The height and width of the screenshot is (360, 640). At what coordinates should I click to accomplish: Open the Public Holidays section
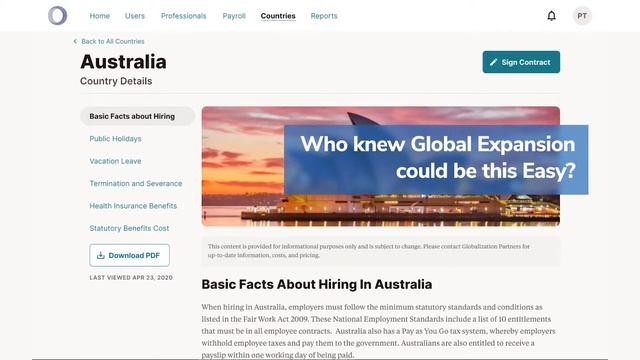click(x=116, y=139)
